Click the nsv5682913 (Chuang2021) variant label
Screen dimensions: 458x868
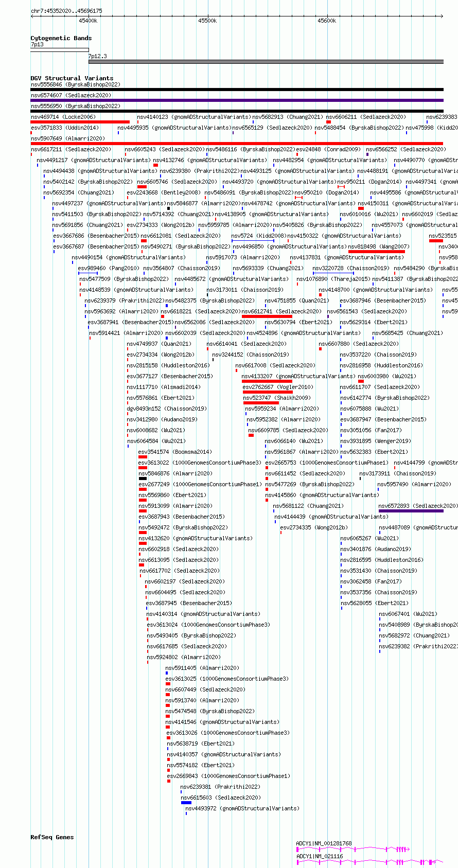(x=288, y=117)
